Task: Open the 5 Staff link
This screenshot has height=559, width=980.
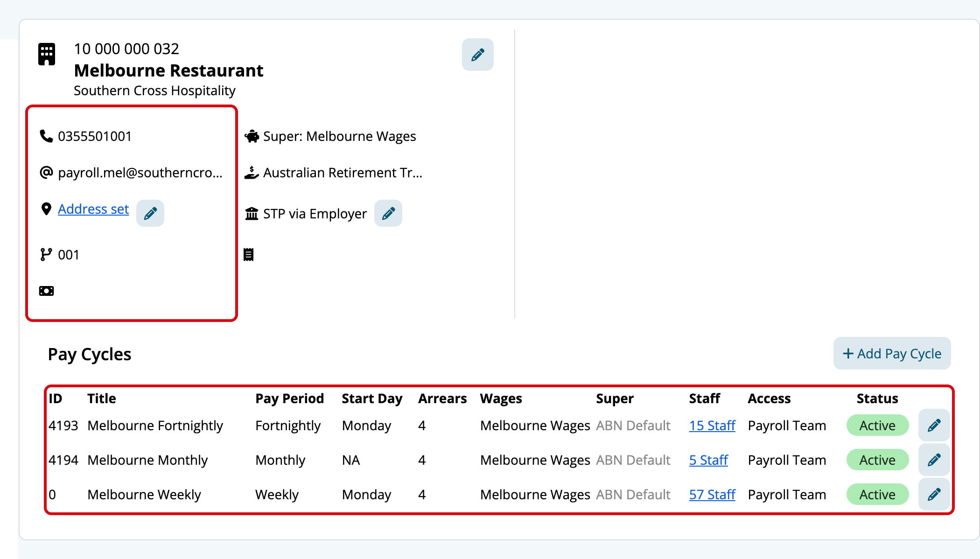Action: (708, 460)
